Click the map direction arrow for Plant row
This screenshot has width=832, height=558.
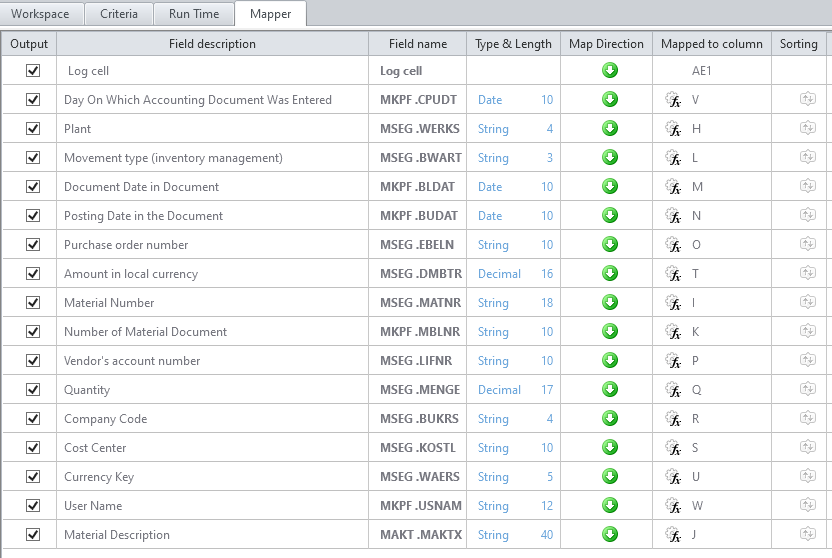click(x=609, y=129)
